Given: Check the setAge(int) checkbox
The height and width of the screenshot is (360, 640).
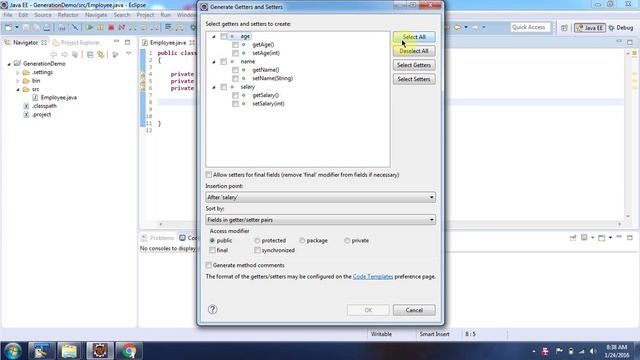Looking at the screenshot, I should (x=235, y=53).
